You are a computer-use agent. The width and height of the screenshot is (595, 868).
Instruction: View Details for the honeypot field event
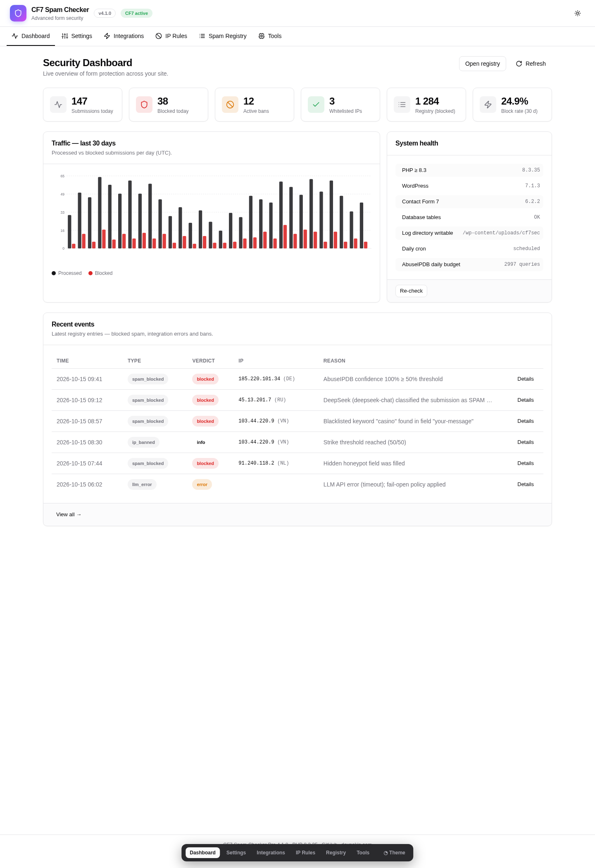[526, 463]
